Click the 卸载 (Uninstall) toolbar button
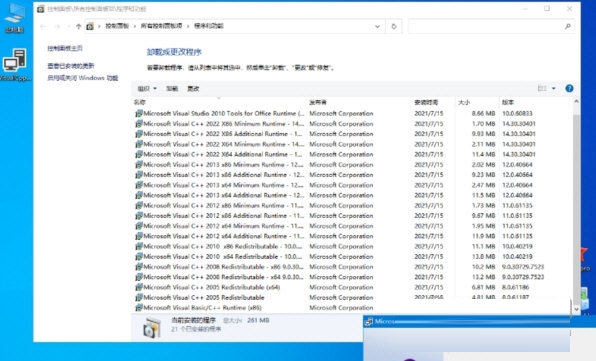Viewport: 596px width, 361px height. click(172, 89)
